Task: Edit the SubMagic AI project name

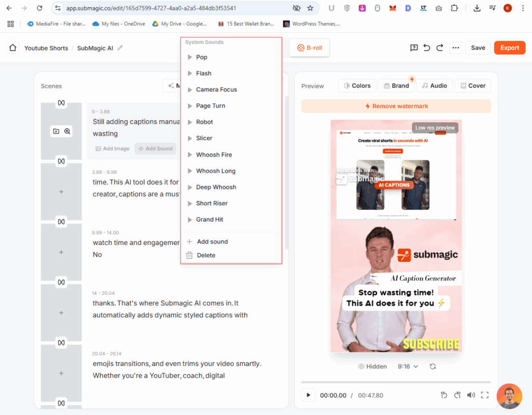Action: pos(120,48)
